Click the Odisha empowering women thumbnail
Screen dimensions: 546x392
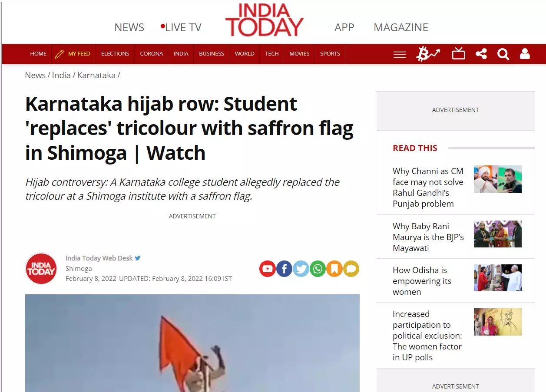coord(497,278)
